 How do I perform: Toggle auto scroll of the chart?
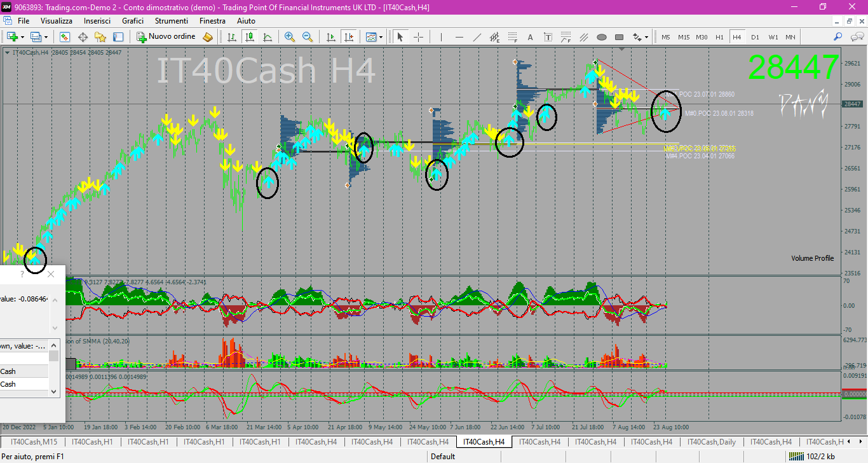tap(330, 37)
